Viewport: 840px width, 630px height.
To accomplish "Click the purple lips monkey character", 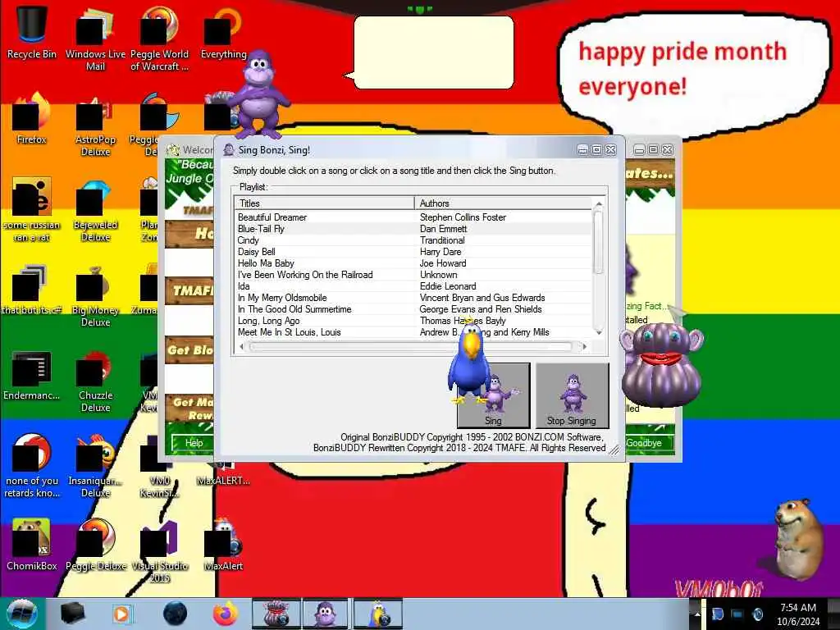I will (x=662, y=364).
